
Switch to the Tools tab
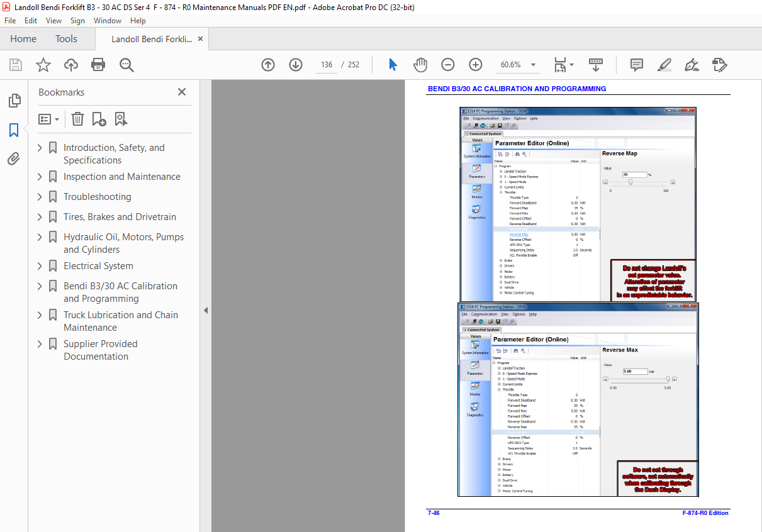point(66,38)
